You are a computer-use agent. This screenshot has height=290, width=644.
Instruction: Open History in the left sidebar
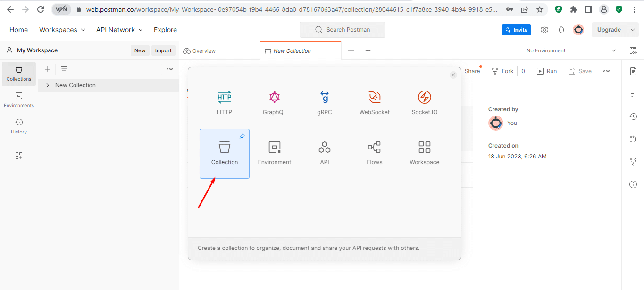[19, 126]
